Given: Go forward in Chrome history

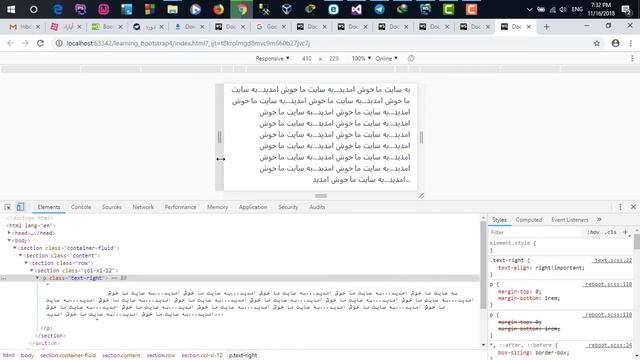Looking at the screenshot, I should 25,43.
